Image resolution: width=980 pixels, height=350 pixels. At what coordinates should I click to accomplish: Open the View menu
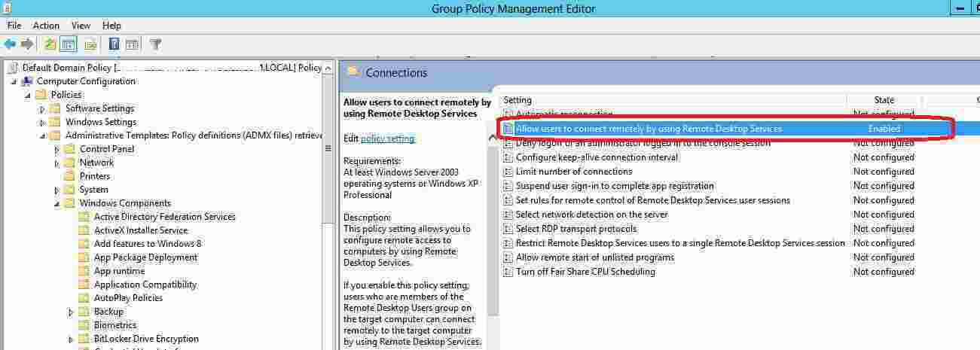(81, 26)
